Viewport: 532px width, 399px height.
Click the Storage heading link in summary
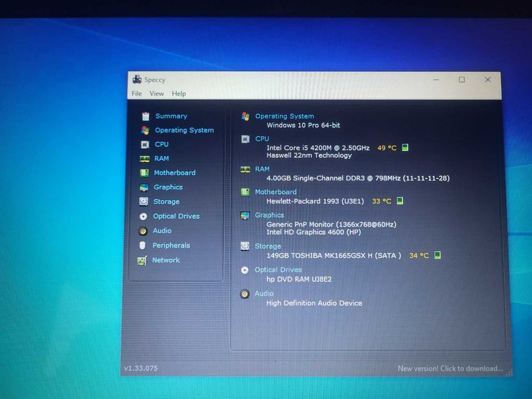[267, 246]
